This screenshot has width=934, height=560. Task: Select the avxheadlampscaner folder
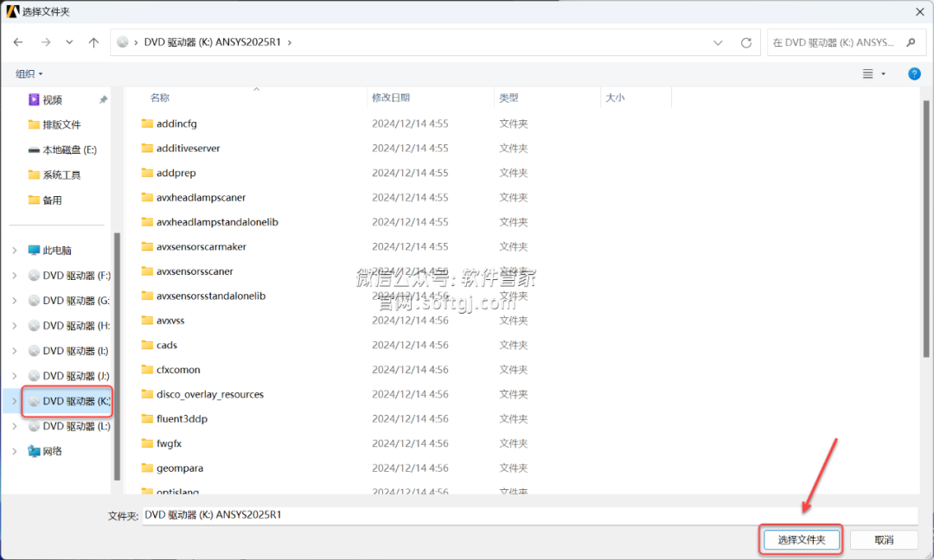(201, 198)
